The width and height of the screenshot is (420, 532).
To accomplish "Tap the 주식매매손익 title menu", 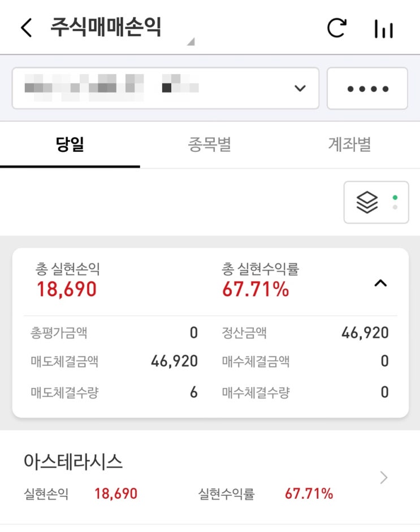I will 106,27.
